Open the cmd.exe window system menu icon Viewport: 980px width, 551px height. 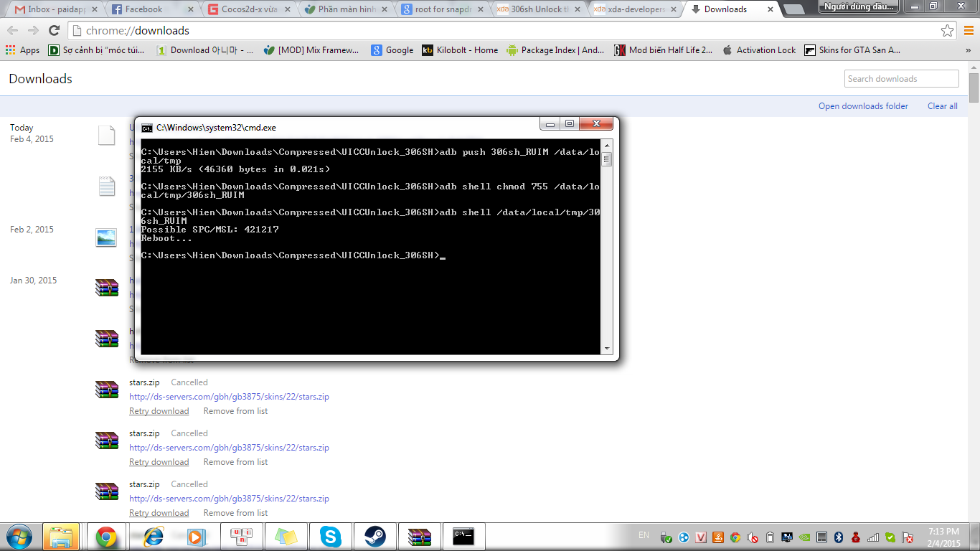147,128
